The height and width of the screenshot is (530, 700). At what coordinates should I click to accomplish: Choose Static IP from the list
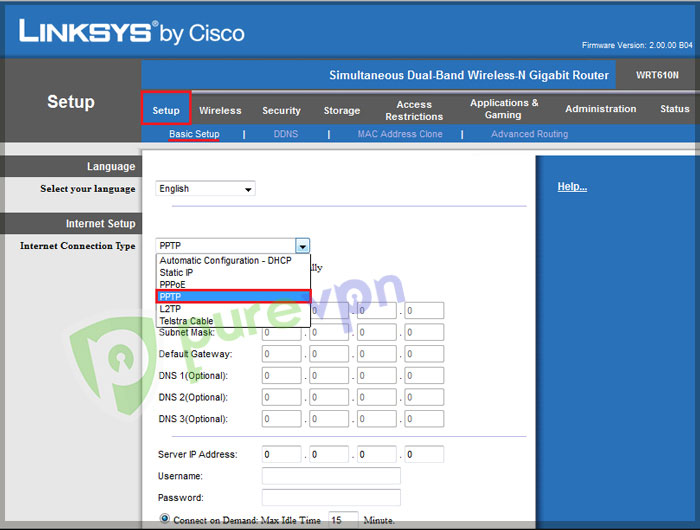coord(233,272)
